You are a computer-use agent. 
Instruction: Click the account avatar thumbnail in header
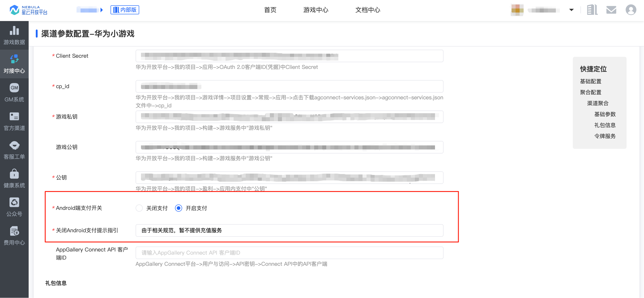tap(517, 10)
